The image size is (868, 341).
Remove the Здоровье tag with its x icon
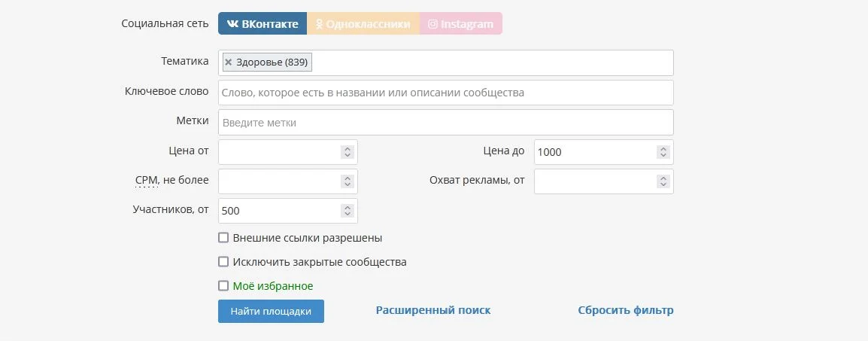point(229,62)
